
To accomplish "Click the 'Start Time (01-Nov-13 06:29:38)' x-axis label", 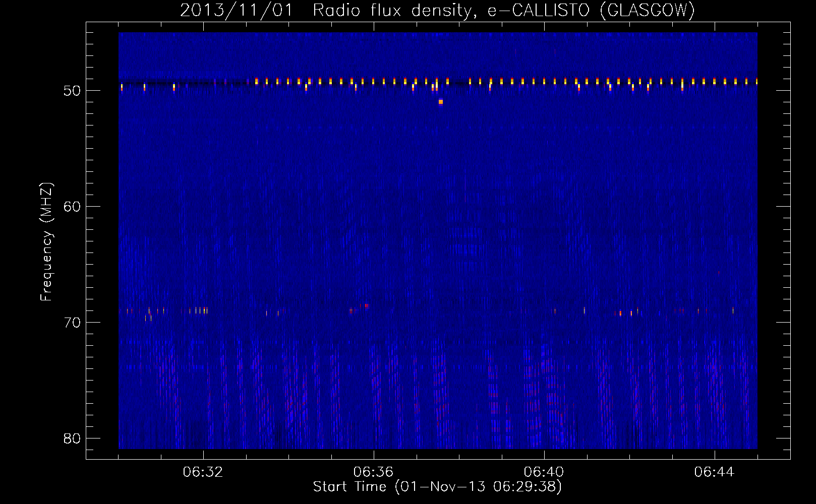I will coord(437,487).
